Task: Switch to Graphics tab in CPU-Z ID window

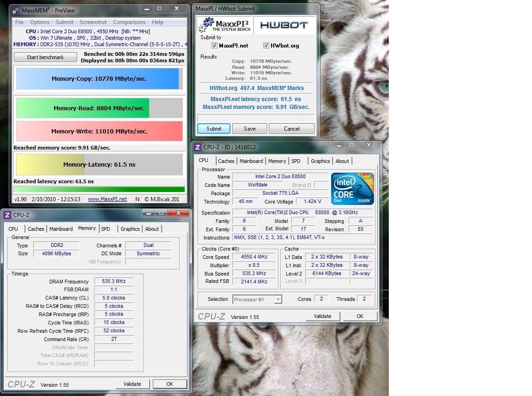Action: coord(320,161)
